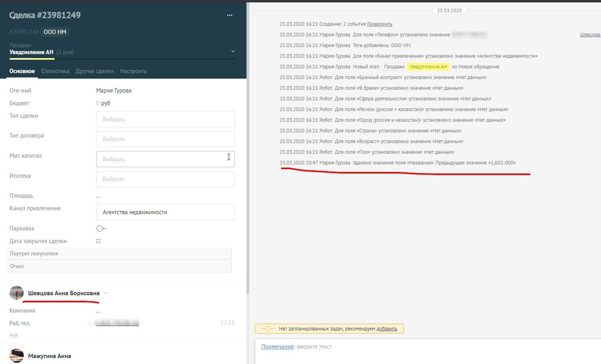The height and width of the screenshot is (364, 601).
Task: Select the log entry about «Пол» field
Action: coord(367,152)
